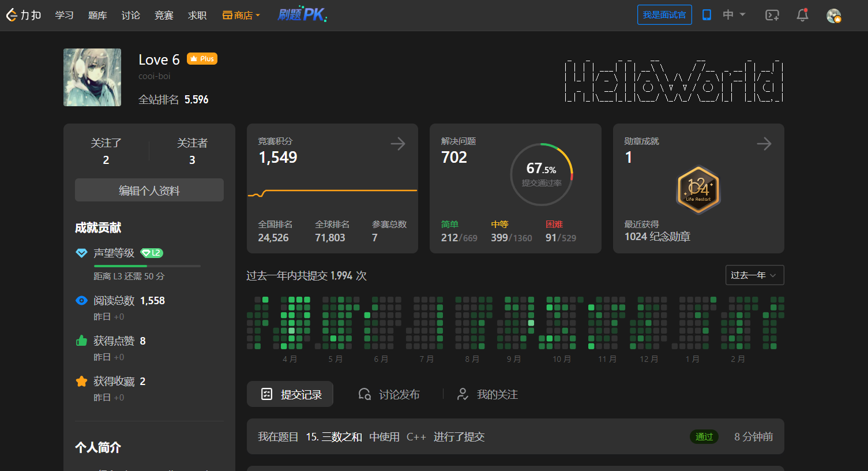Screen dimensions: 868x471
Task: Click the LeetCode 力扣 logo
Action: pyautogui.click(x=24, y=15)
